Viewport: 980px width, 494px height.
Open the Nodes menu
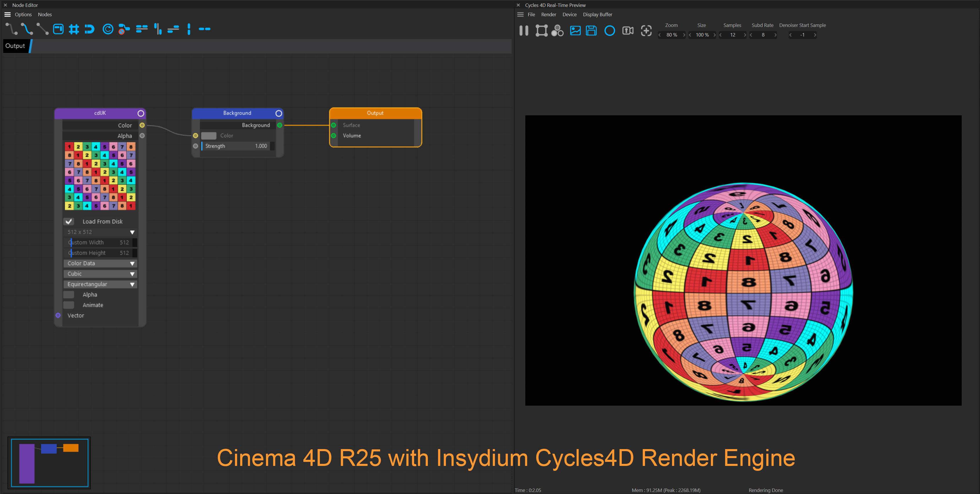coord(45,14)
